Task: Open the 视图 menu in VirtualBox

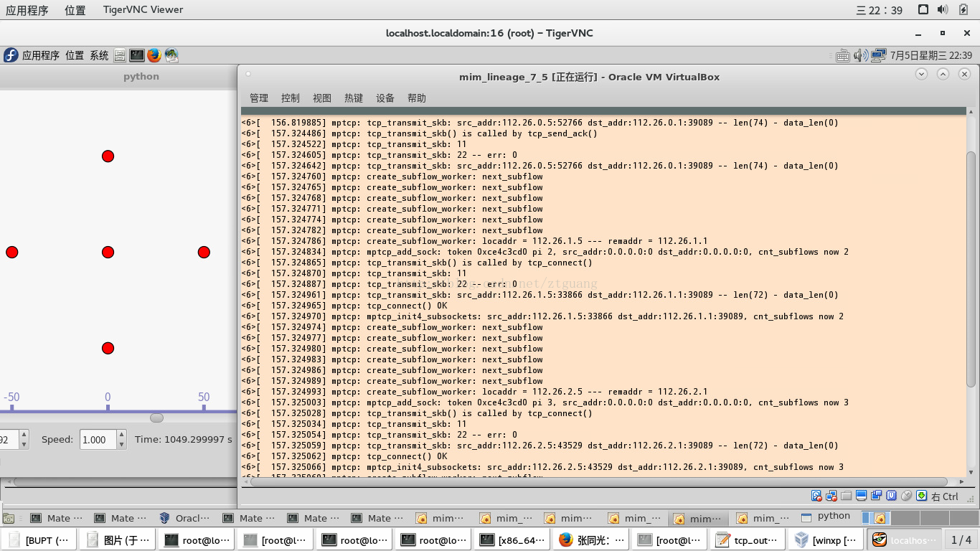Action: 322,98
